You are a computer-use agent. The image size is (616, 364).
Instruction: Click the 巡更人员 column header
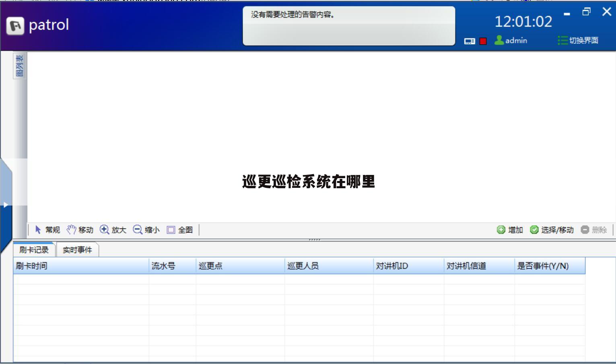click(x=329, y=266)
